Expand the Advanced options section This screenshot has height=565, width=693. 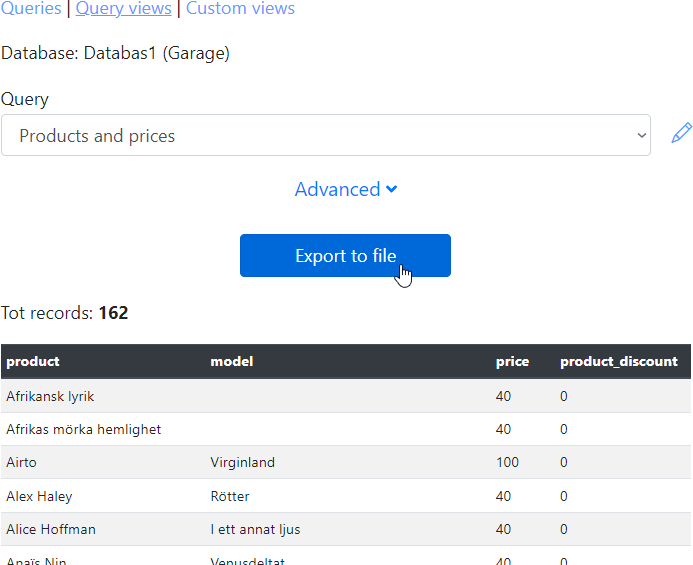(x=345, y=189)
